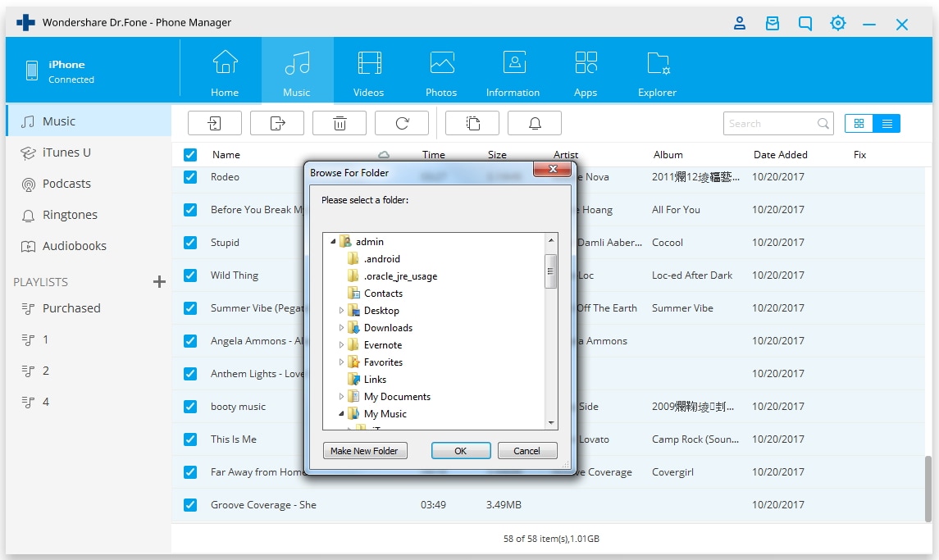
Task: Switch to the Information tab
Action: pyautogui.click(x=513, y=72)
